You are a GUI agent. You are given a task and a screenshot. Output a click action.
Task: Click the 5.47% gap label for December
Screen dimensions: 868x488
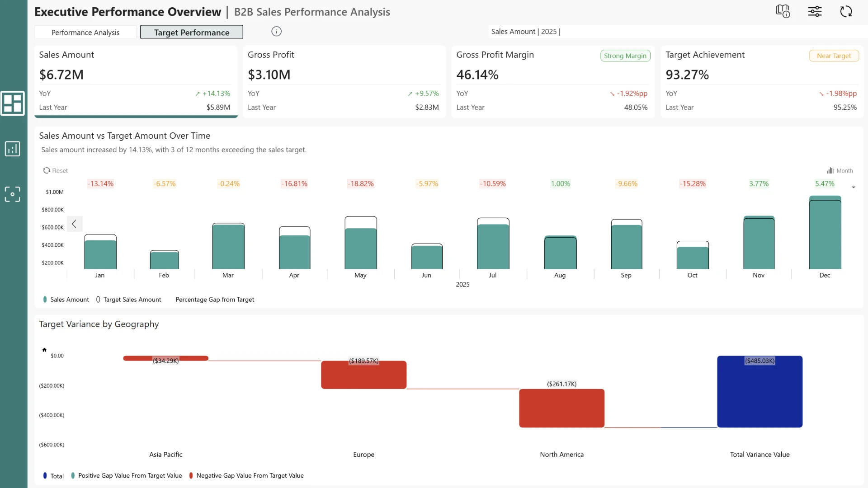click(x=825, y=184)
